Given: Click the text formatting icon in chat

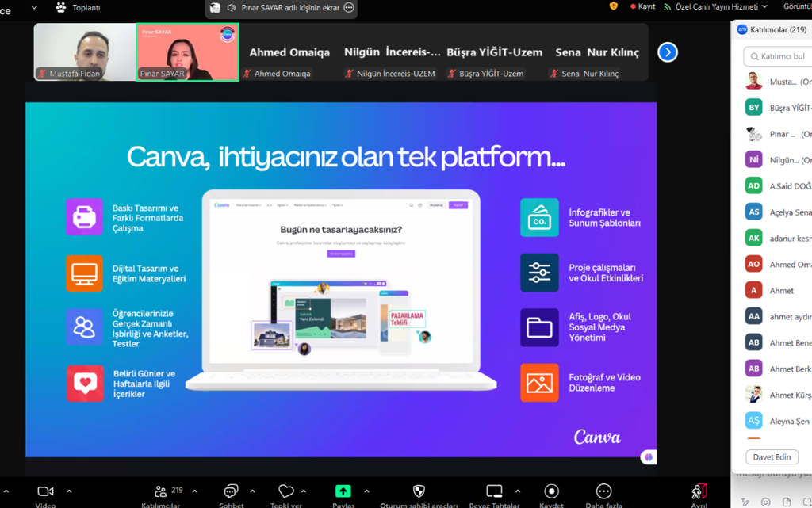Looking at the screenshot, I should pos(745,502).
